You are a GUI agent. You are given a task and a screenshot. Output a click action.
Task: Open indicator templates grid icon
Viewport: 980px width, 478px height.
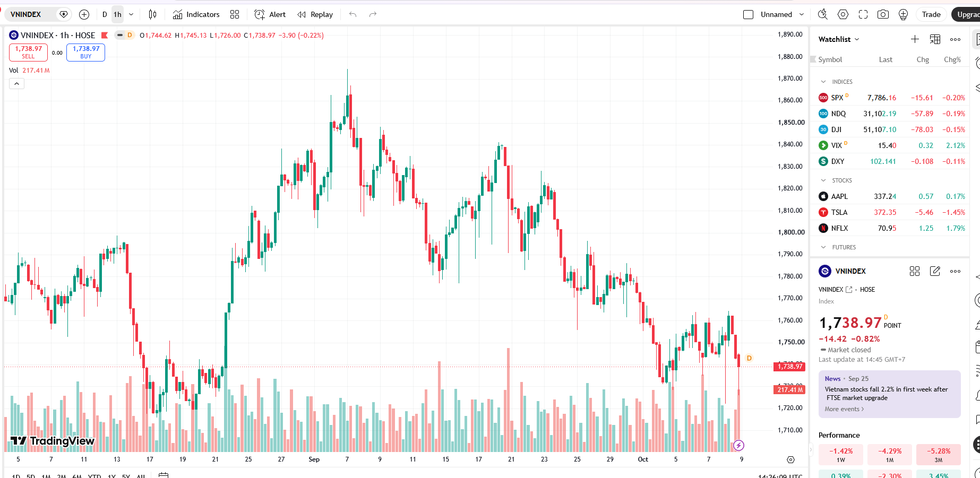235,14
